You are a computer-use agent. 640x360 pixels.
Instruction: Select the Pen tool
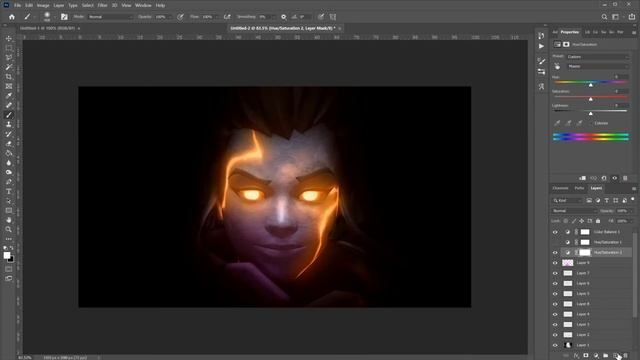(x=9, y=182)
